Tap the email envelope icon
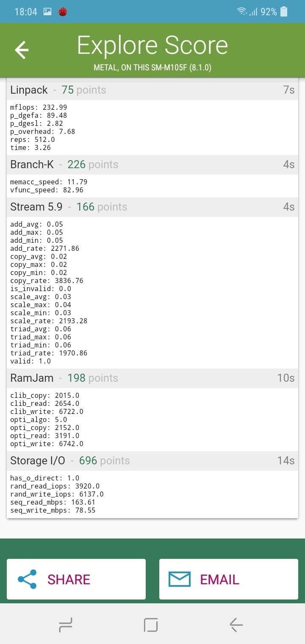Screen dimensions: 305x644 click(180, 579)
